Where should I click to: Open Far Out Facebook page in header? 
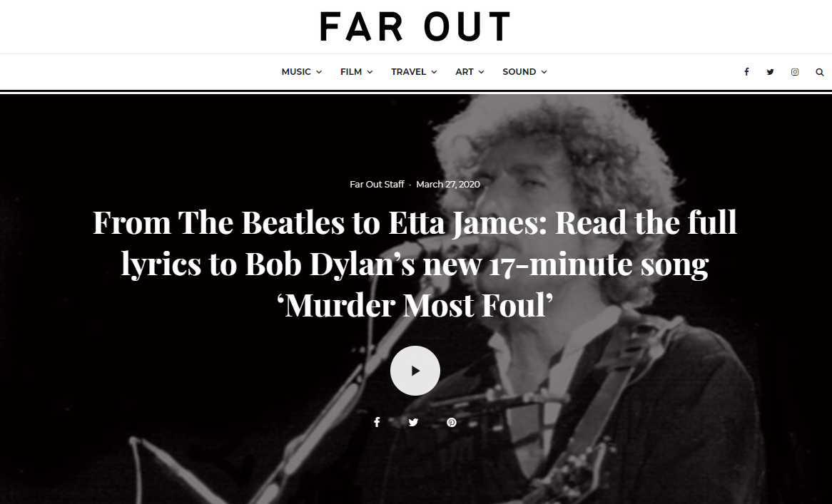pos(746,72)
